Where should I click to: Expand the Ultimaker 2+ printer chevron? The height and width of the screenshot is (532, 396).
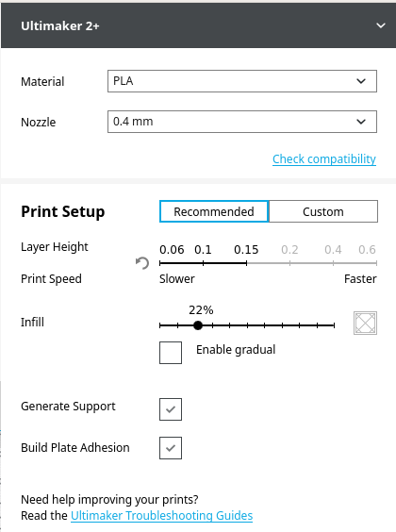point(381,25)
